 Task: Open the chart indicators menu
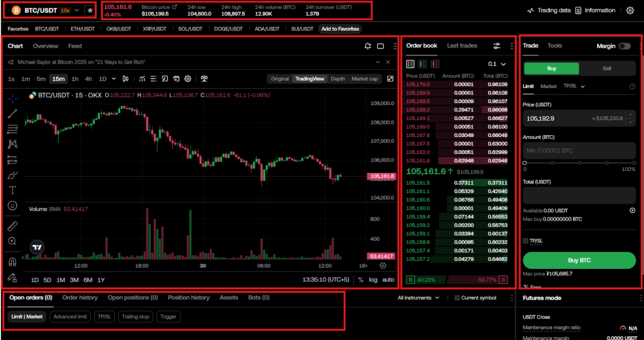tap(142, 79)
